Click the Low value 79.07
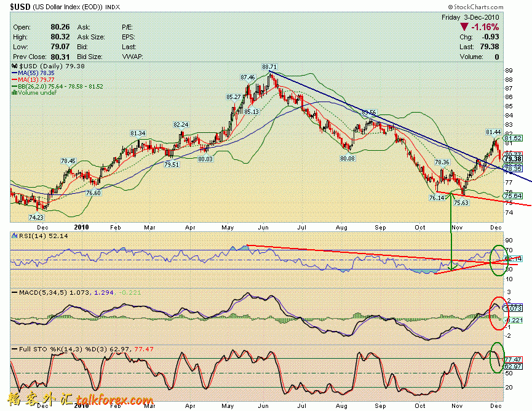Screen dimensions: 532x411 (60, 47)
